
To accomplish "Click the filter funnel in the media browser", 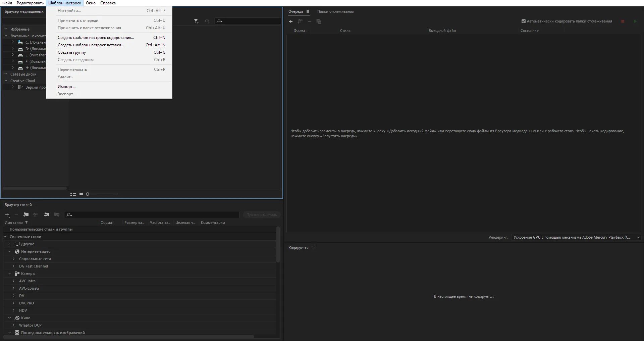I will [196, 21].
